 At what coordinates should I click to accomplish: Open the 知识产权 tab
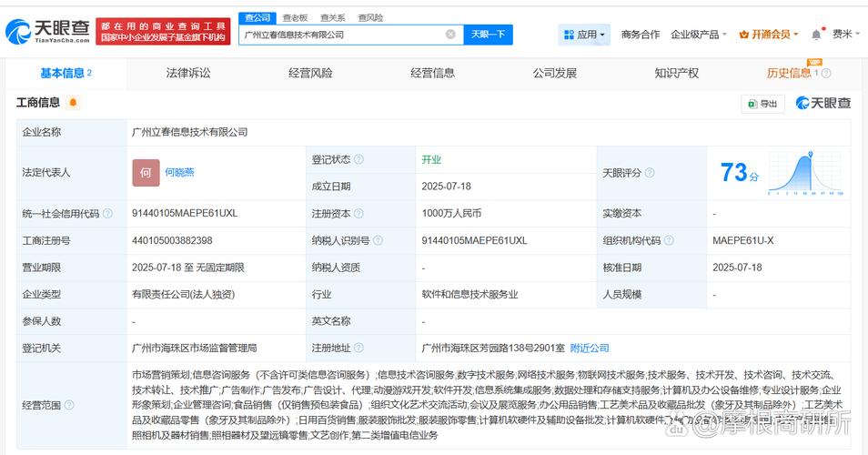point(676,73)
